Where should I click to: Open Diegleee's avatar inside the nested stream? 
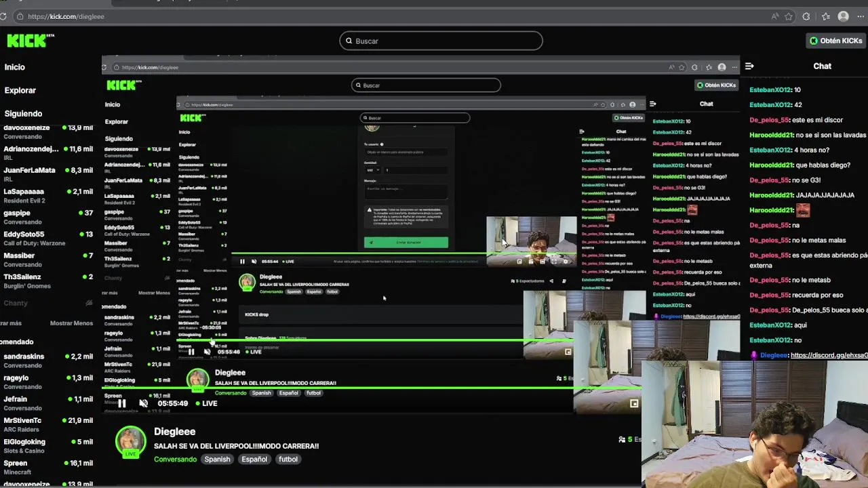click(x=197, y=380)
